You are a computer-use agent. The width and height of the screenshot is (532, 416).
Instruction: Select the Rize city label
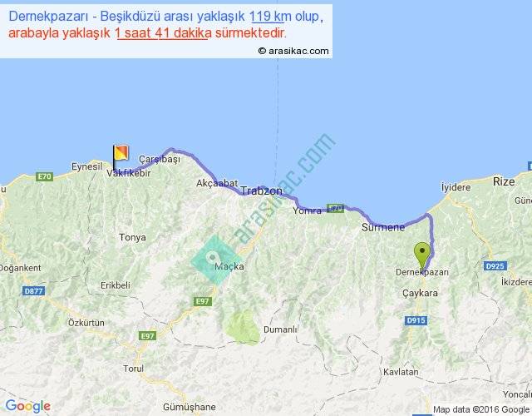pos(504,181)
